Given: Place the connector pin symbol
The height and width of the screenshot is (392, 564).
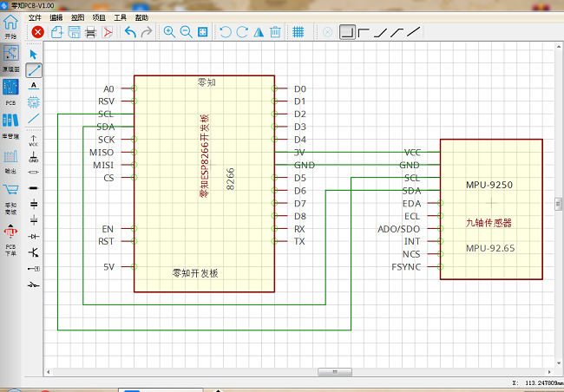Looking at the screenshot, I should click(x=34, y=269).
